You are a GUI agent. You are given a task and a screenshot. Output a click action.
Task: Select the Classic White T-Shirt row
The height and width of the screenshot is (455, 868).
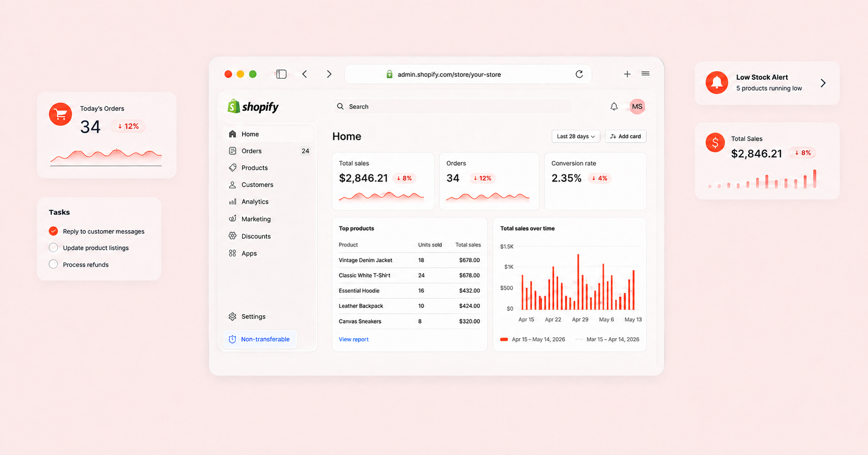[x=409, y=275]
